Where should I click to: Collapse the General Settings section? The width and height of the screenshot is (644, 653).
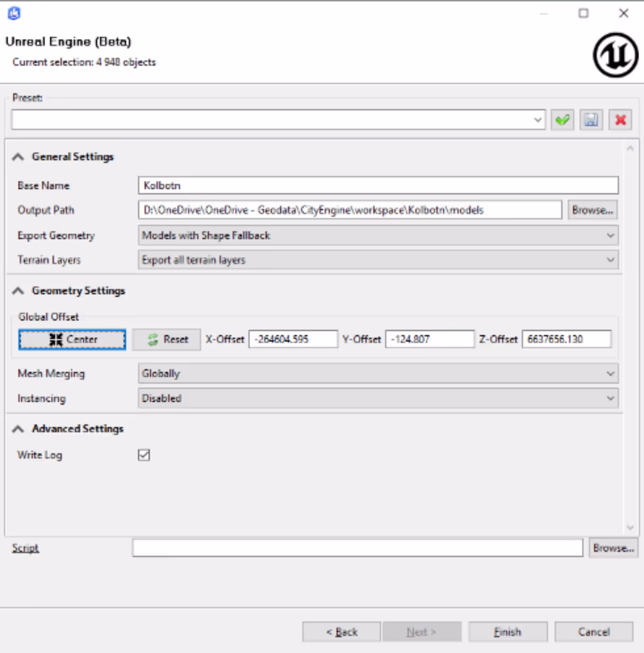[x=18, y=157]
